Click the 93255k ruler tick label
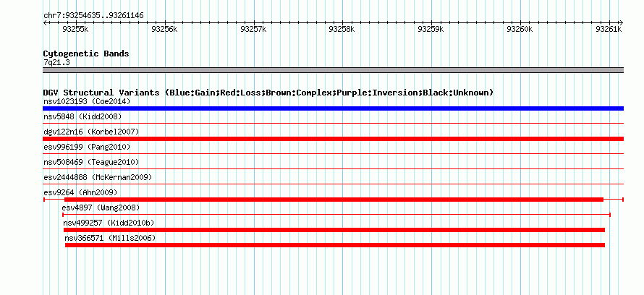644x295 pixels. coord(75,29)
